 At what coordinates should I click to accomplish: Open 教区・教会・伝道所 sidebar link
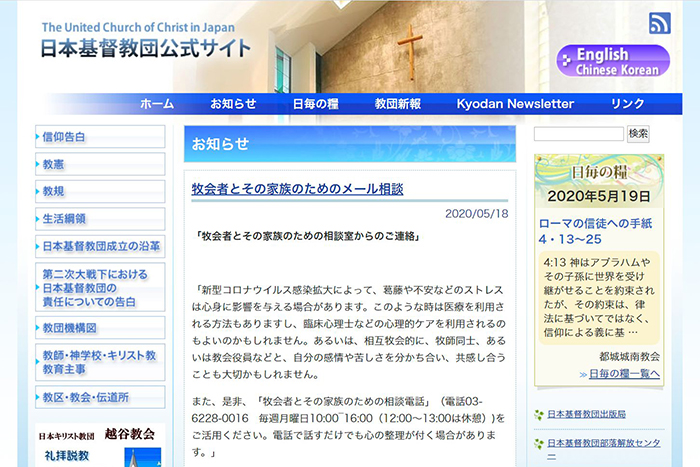(x=100, y=397)
